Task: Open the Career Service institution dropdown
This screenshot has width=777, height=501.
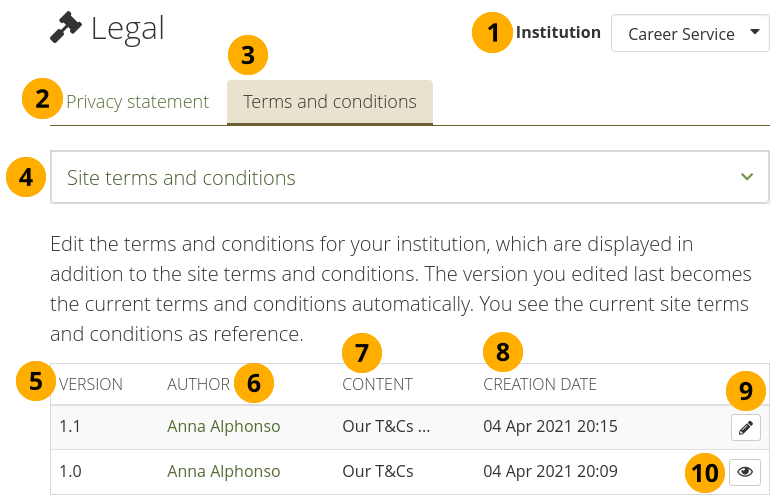Action: (689, 33)
